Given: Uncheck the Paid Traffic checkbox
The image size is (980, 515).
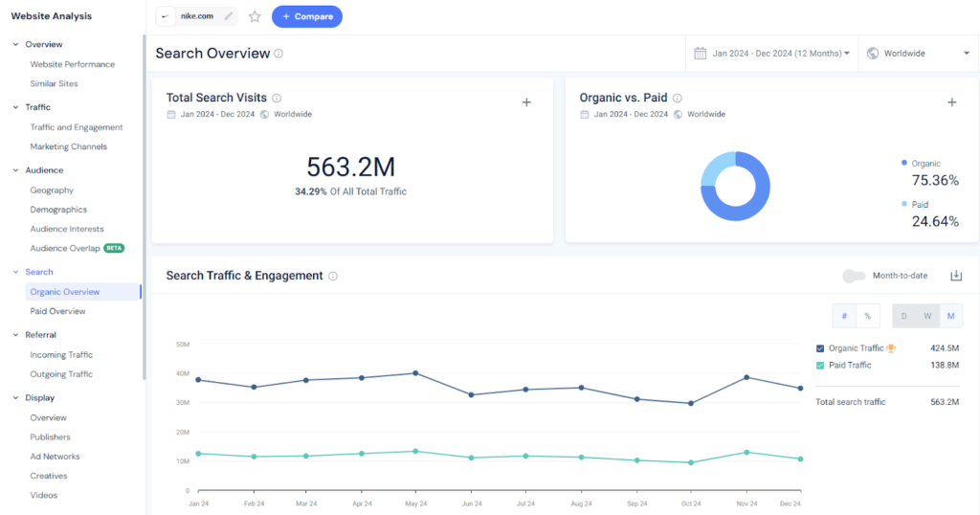Looking at the screenshot, I should 820,365.
